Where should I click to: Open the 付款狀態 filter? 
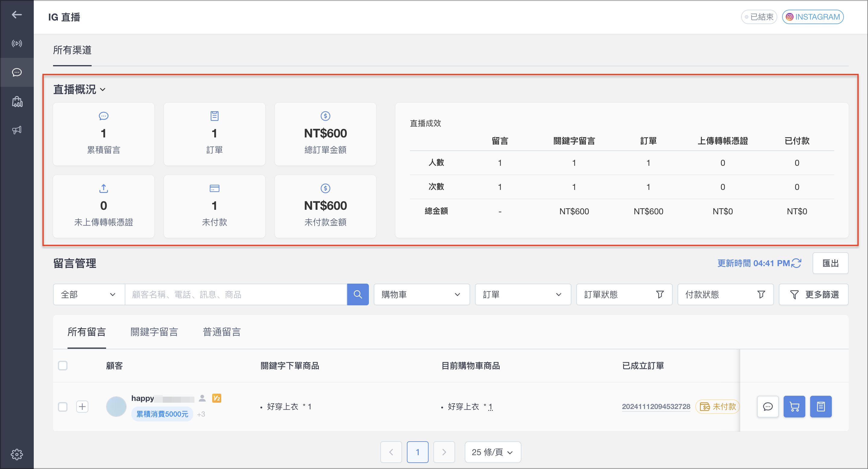[x=725, y=294]
